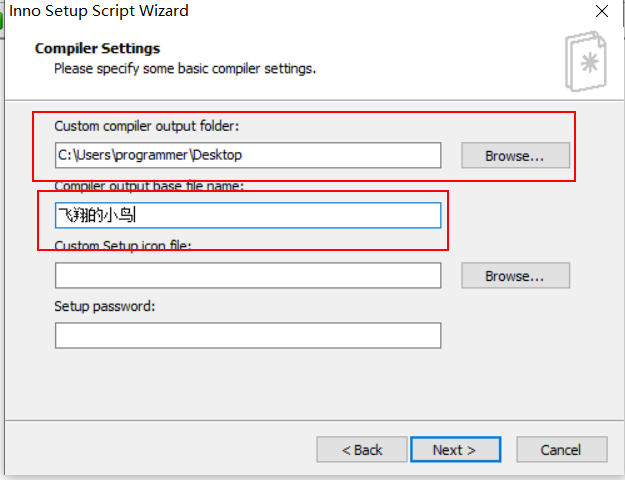Close the Inno Setup Script Wizard
Screen dimensions: 625x480
(x=601, y=11)
